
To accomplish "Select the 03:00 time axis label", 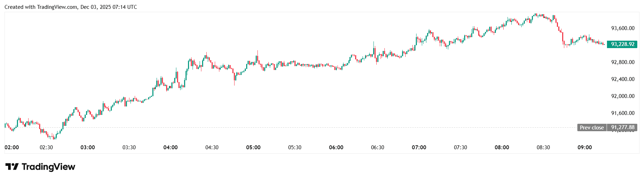I will 88,147.
